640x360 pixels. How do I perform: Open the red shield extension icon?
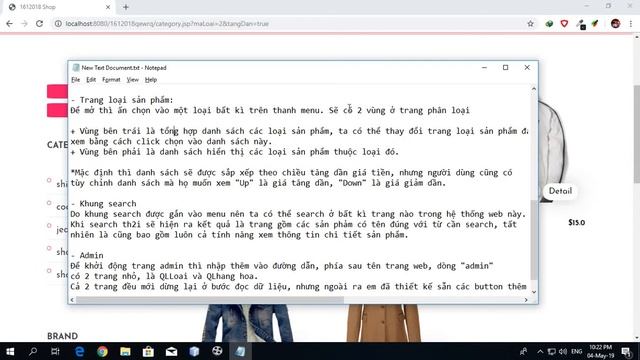(x=564, y=24)
